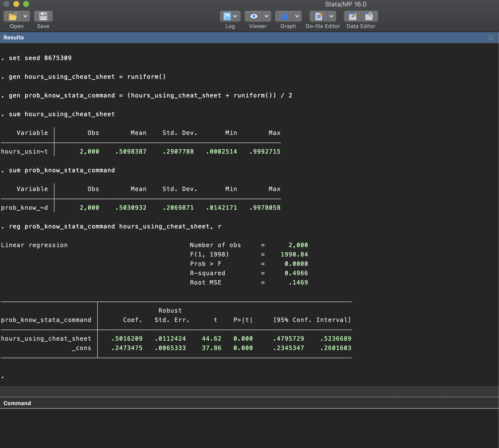The image size is (499, 448).
Task: Click the Viewer eye icon
Action: pos(254,16)
